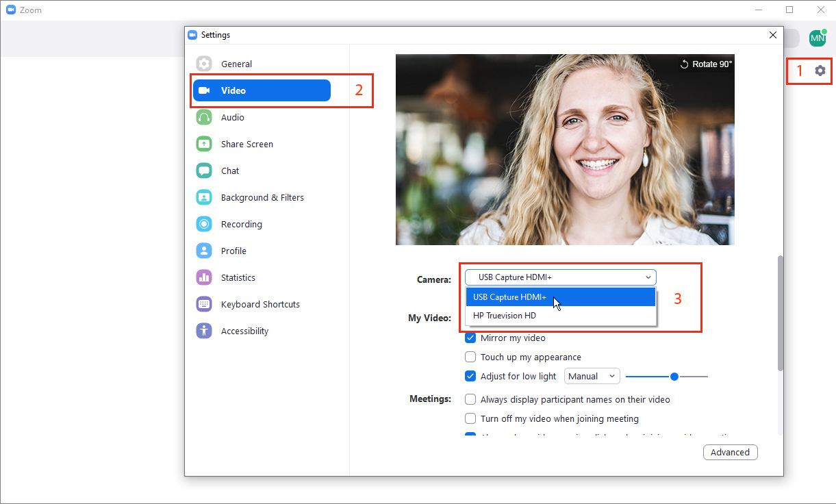Click the General settings icon

[204, 64]
